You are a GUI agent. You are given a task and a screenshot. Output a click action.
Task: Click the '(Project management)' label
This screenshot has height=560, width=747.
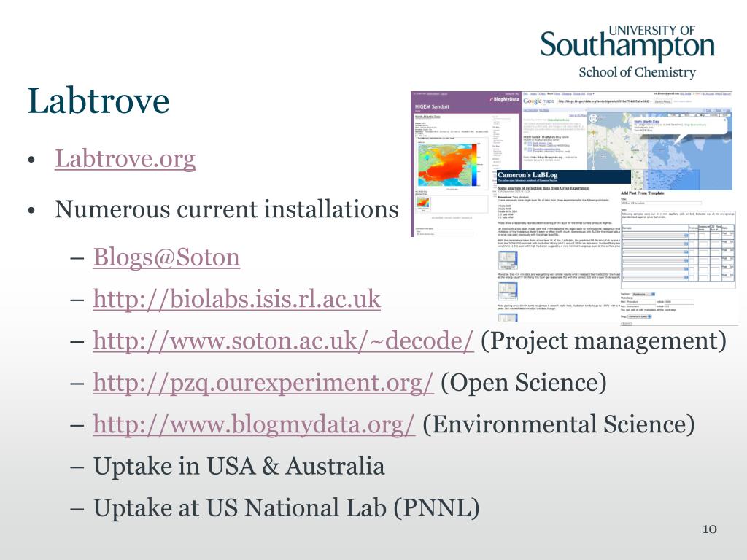click(x=603, y=341)
